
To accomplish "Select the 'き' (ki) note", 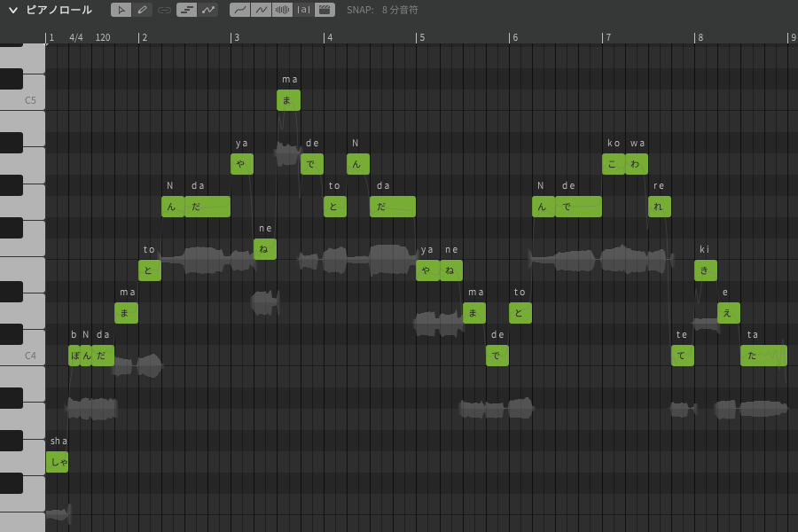I will click(705, 270).
